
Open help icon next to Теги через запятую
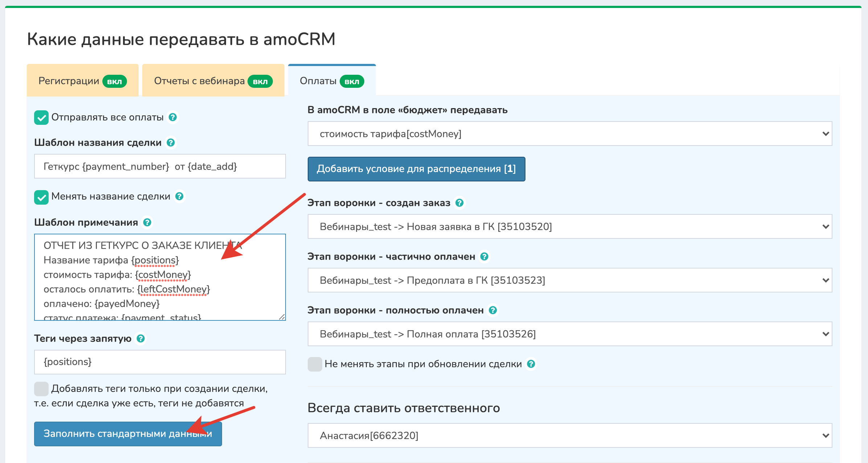pos(140,339)
